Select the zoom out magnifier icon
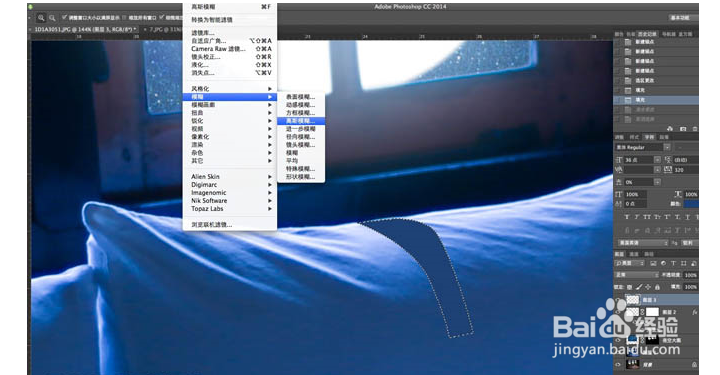Screen dimensions: 720x375 (x=52, y=18)
